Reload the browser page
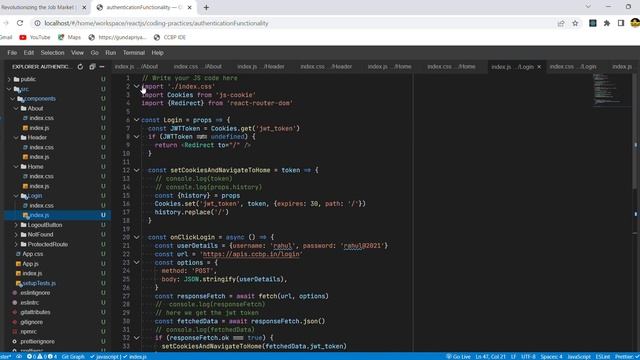This screenshot has width=640, height=360. [20, 23]
